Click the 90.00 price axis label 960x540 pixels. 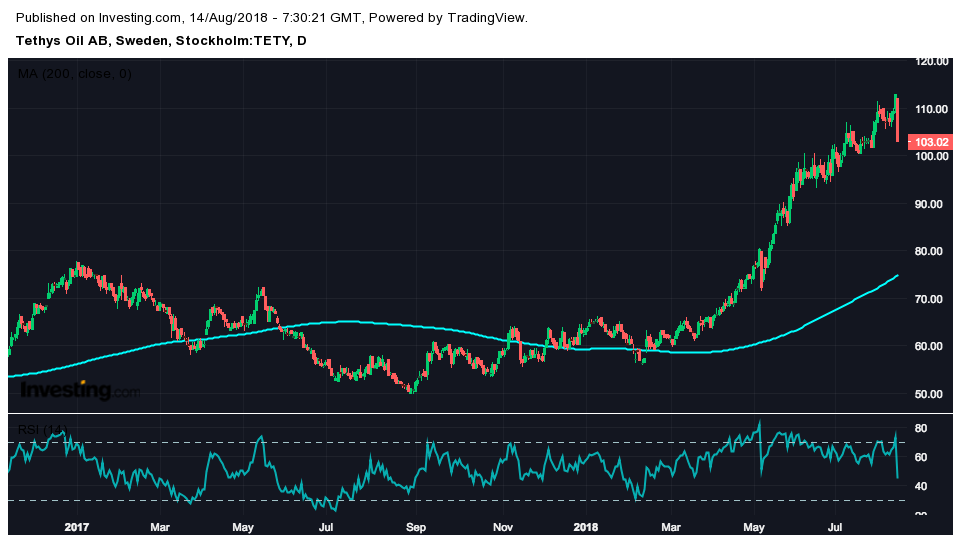click(929, 204)
